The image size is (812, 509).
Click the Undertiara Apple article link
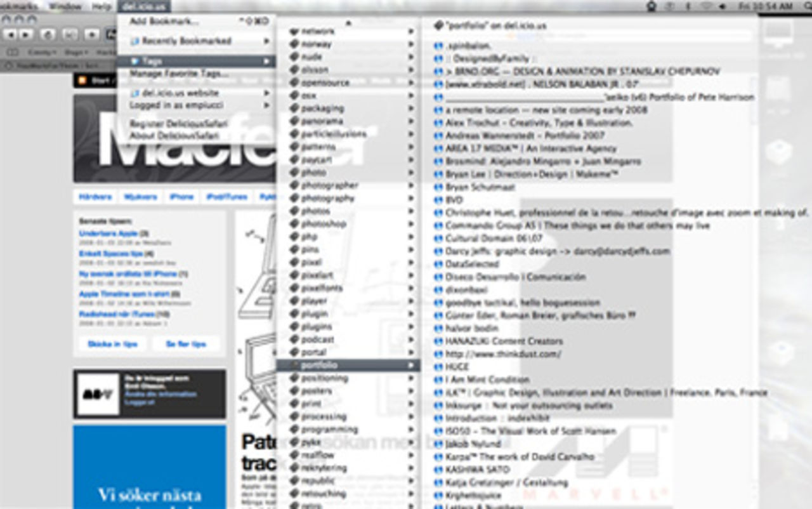click(x=108, y=234)
